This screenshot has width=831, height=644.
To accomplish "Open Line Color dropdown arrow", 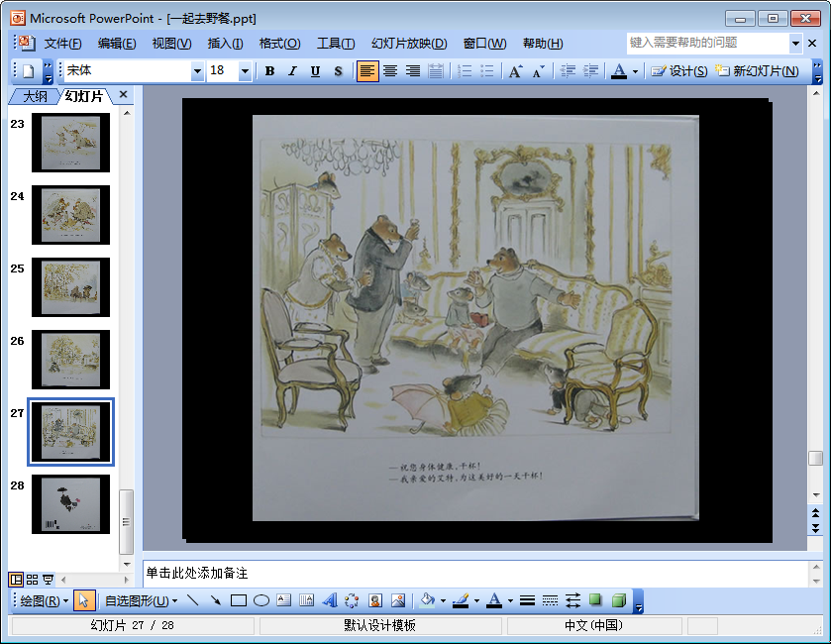I will pyautogui.click(x=476, y=601).
